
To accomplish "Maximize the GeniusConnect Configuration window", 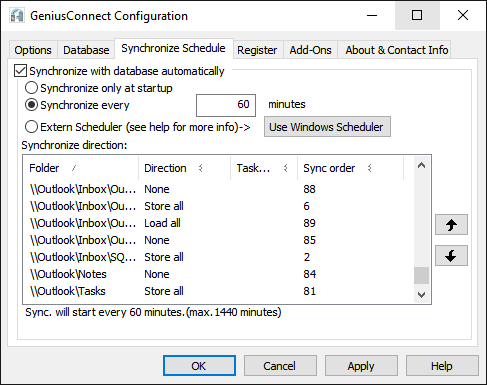I will 417,15.
